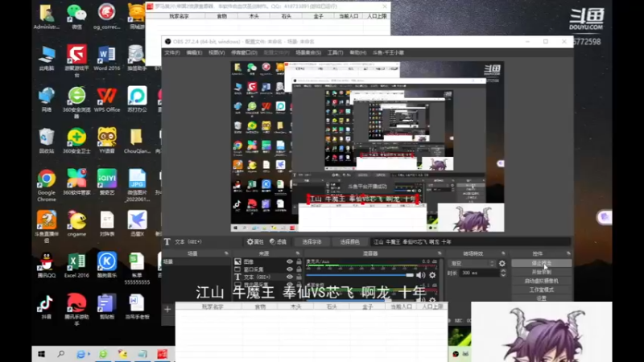Viewport: 644px width, 362px height.
Task: Select 场景 item in scenes list
Action: coord(196,262)
